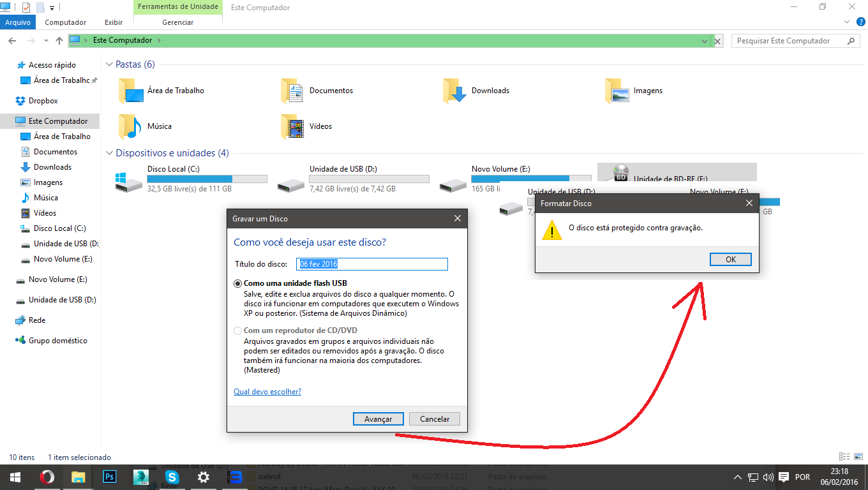Select the Área de Trabalho folder icon in Pastas

pos(131,91)
